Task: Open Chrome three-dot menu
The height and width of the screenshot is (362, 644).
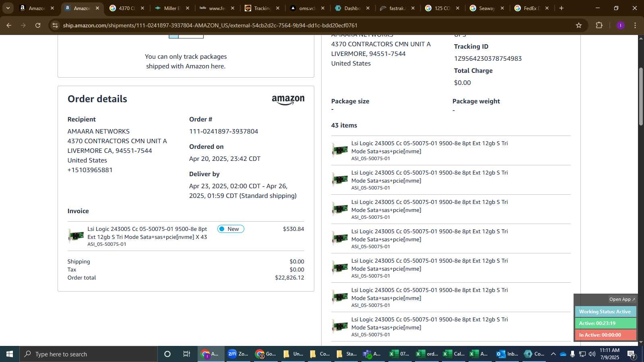Action: coord(635,25)
